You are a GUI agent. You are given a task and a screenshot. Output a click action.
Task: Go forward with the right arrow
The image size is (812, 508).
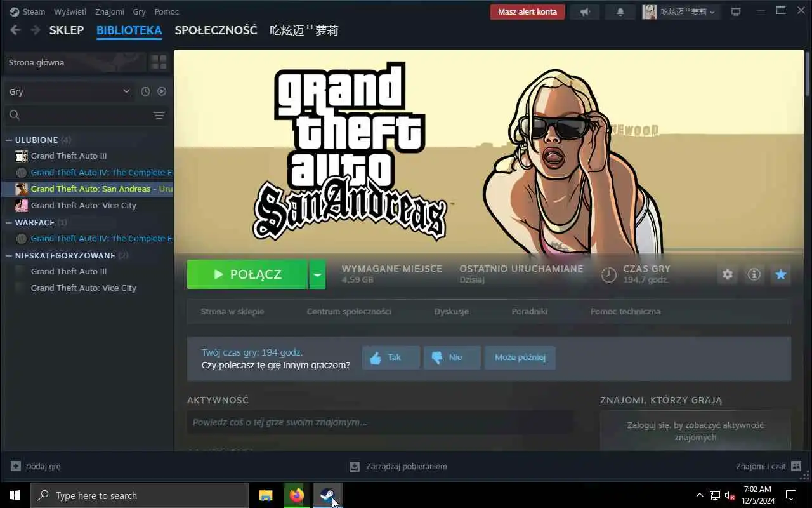(36, 30)
